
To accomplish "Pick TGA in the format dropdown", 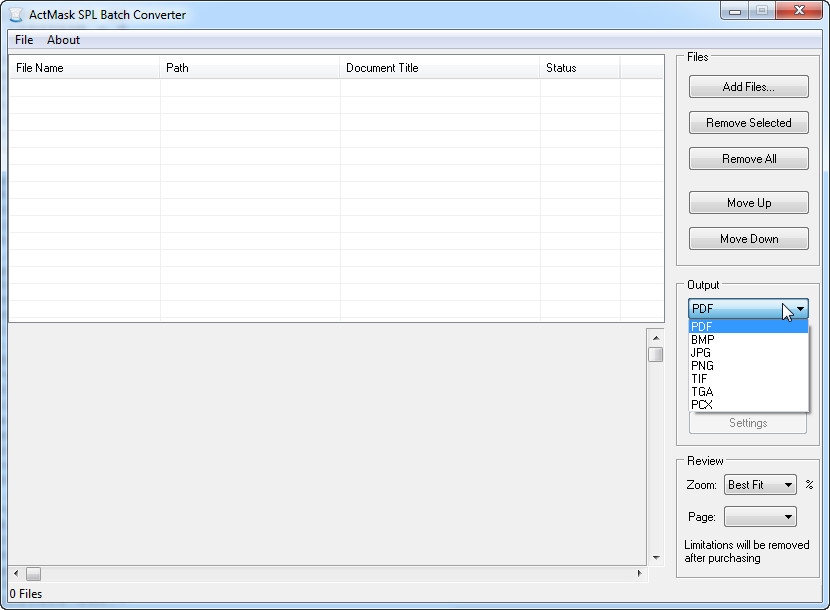I will point(748,392).
